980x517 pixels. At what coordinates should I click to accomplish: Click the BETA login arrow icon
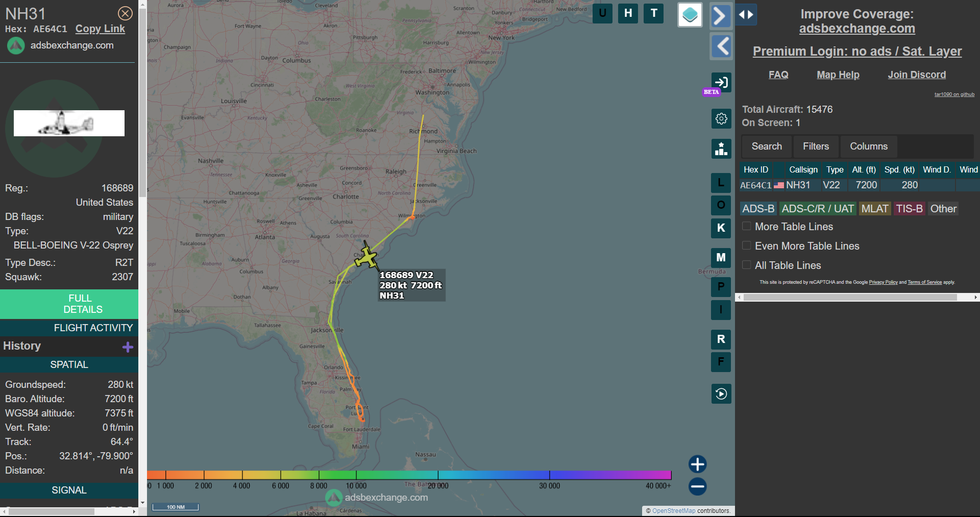[x=721, y=82]
